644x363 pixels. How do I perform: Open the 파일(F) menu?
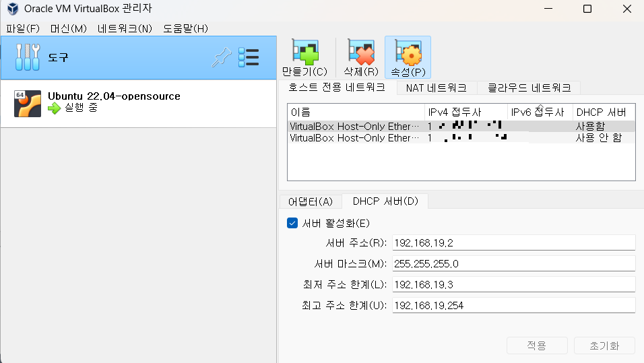pyautogui.click(x=23, y=28)
